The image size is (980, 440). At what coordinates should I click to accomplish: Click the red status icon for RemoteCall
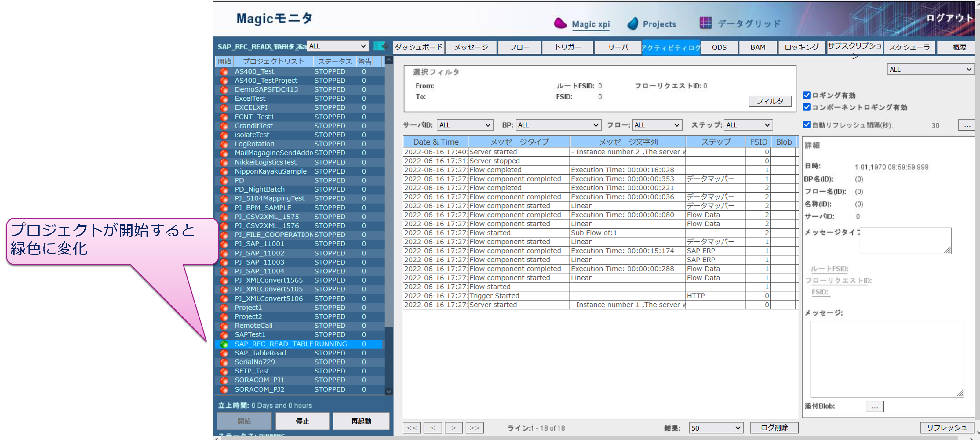(x=224, y=326)
